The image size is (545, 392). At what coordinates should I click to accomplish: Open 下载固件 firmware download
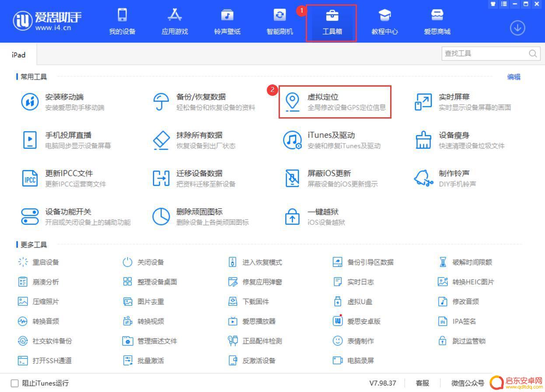248,301
